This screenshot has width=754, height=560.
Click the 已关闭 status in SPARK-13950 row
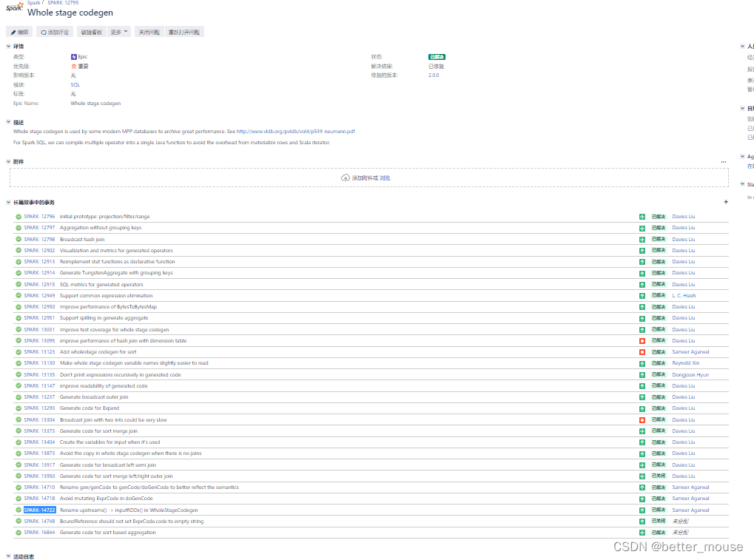pyautogui.click(x=659, y=476)
